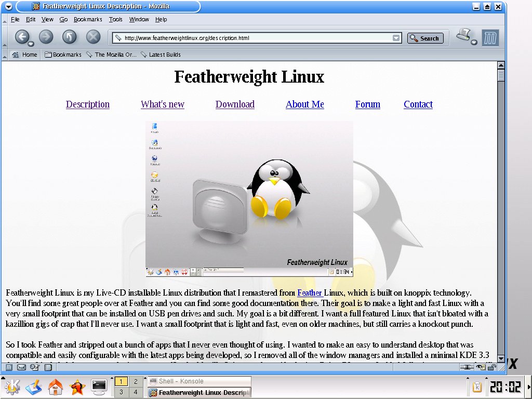
Task: Toggle the online/offline plug icon
Action: pos(467,367)
